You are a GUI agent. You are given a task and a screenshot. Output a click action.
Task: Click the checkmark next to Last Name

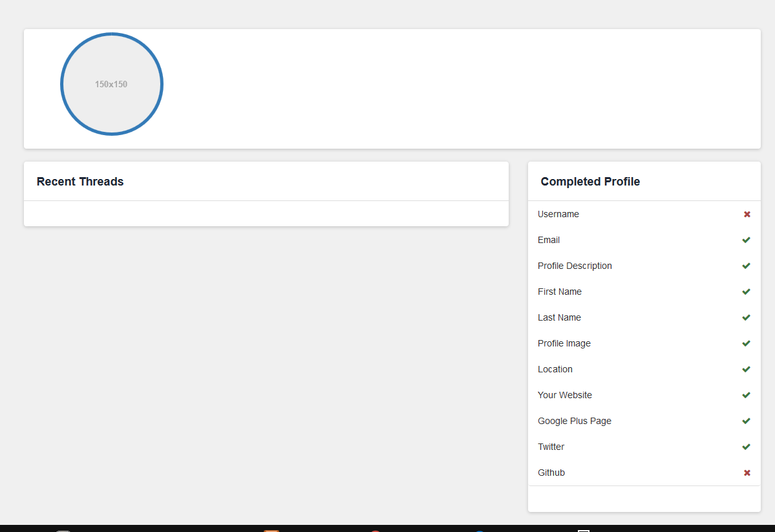(x=747, y=317)
